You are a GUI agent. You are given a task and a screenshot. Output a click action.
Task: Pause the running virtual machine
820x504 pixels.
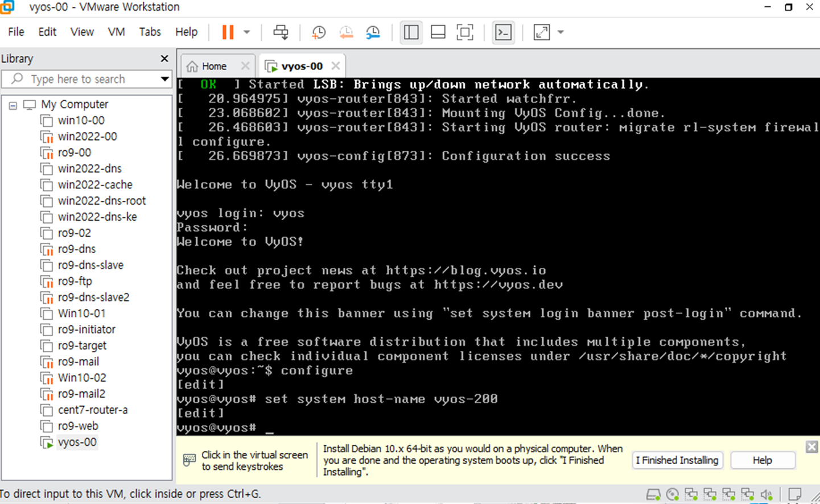click(228, 32)
